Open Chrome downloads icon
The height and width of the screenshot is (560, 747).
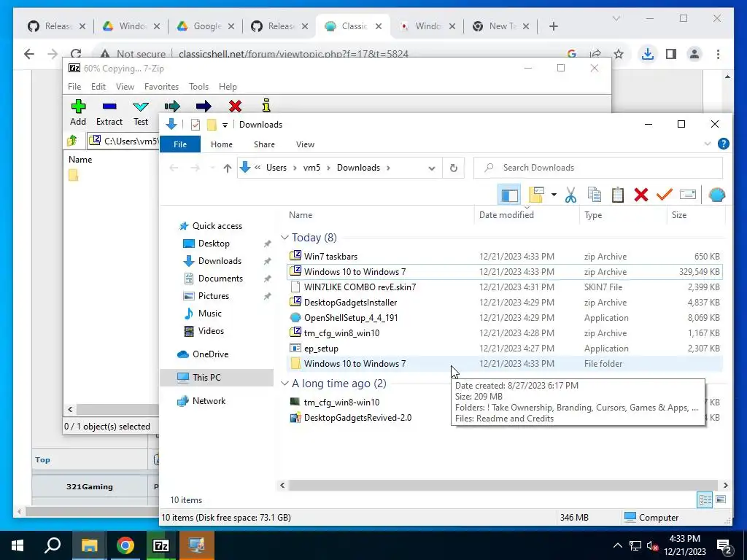pyautogui.click(x=647, y=54)
